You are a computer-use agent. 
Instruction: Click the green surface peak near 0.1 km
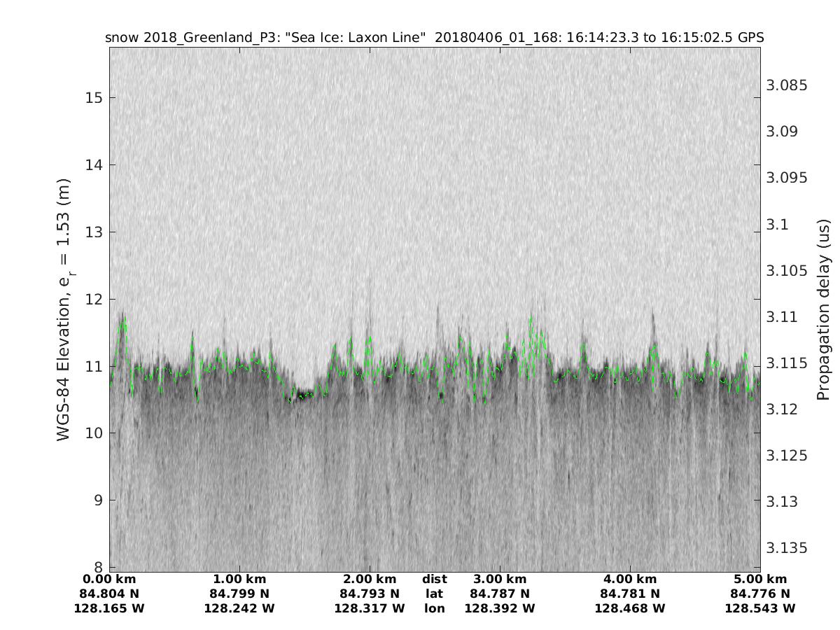(x=124, y=323)
